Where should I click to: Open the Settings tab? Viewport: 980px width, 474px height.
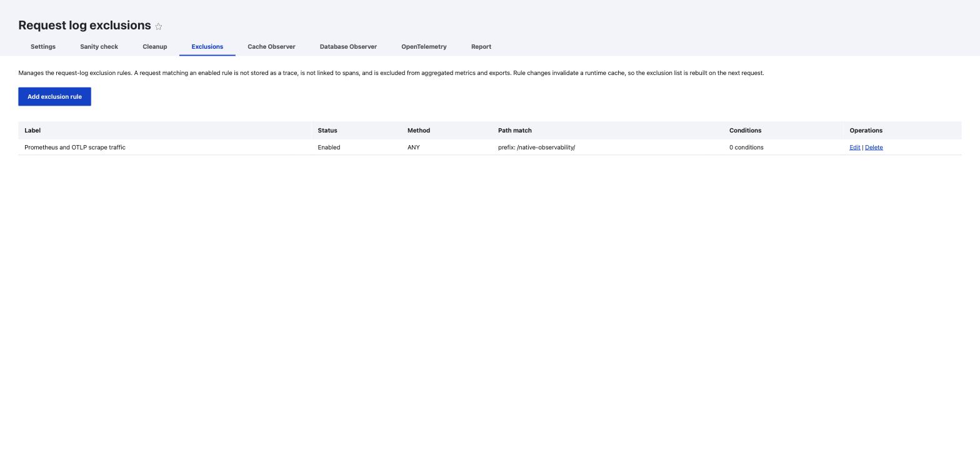pos(43,47)
